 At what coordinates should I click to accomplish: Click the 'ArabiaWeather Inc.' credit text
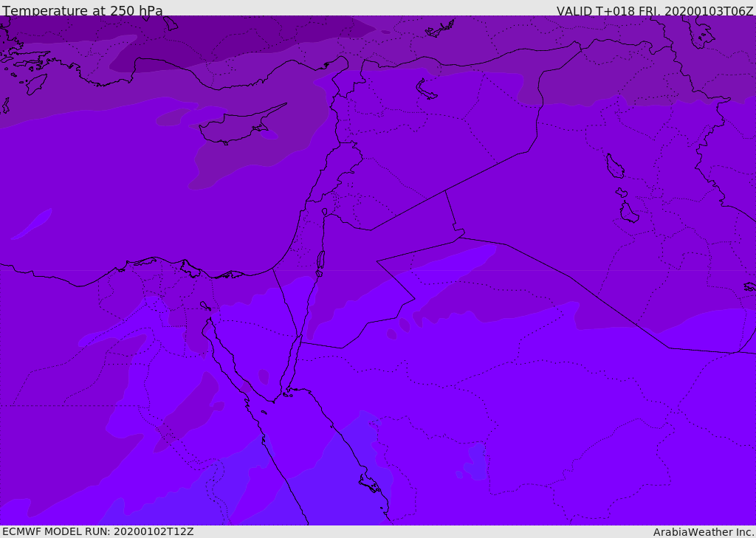704,532
